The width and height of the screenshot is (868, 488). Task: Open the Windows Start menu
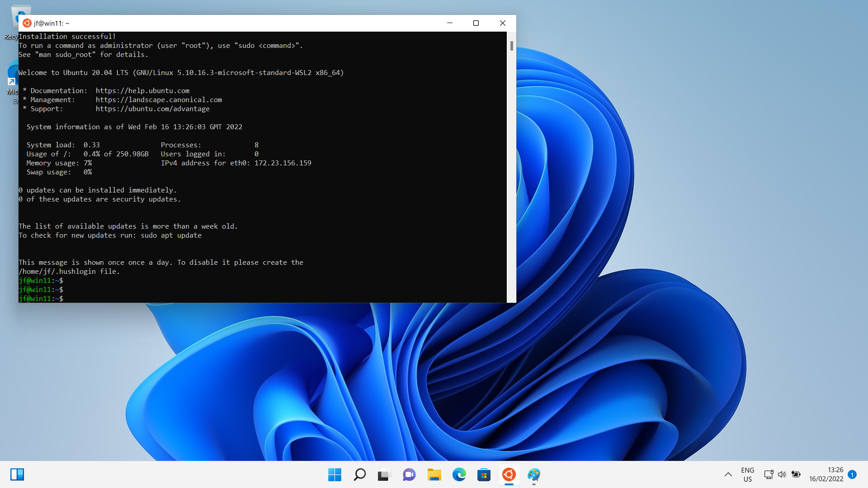(x=335, y=474)
